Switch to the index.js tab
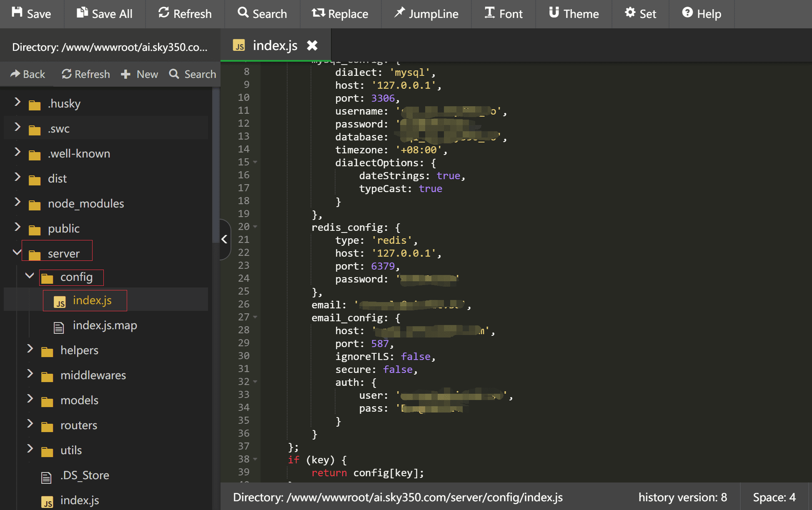 [275, 45]
